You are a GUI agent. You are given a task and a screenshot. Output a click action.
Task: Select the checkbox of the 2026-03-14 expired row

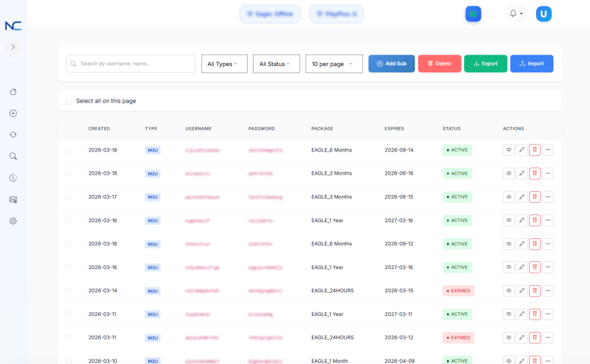pos(69,291)
